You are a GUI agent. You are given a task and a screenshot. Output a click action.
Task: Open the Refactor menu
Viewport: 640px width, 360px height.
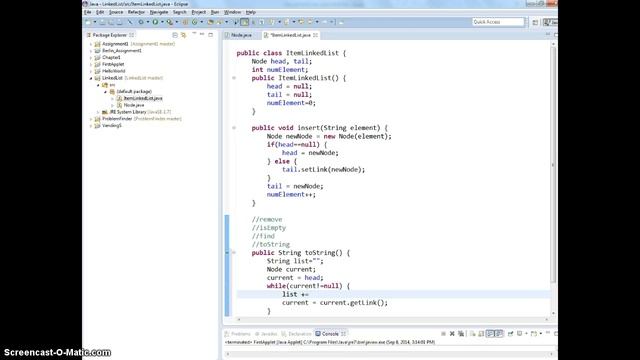(136, 12)
